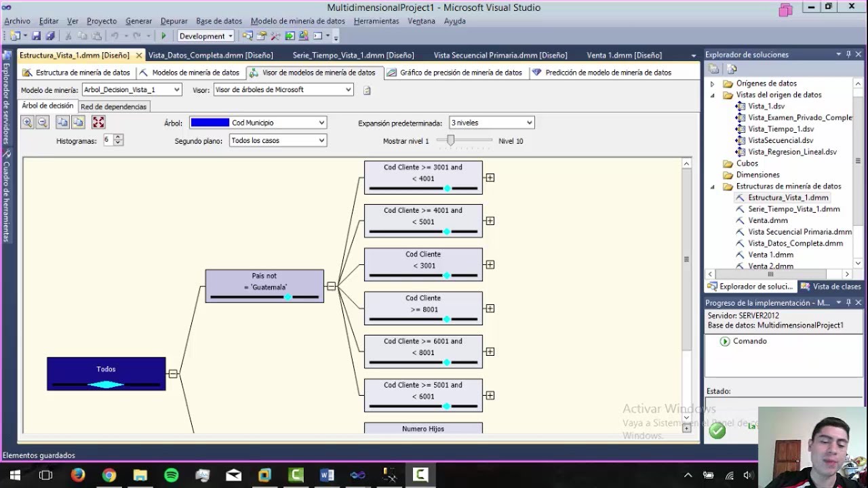This screenshot has height=488, width=868.
Task: Zoom in on the decision tree
Action: pos(27,122)
